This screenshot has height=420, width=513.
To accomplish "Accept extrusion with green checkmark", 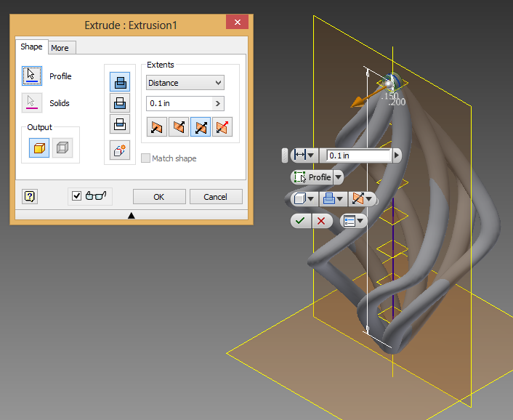I will pyautogui.click(x=300, y=221).
